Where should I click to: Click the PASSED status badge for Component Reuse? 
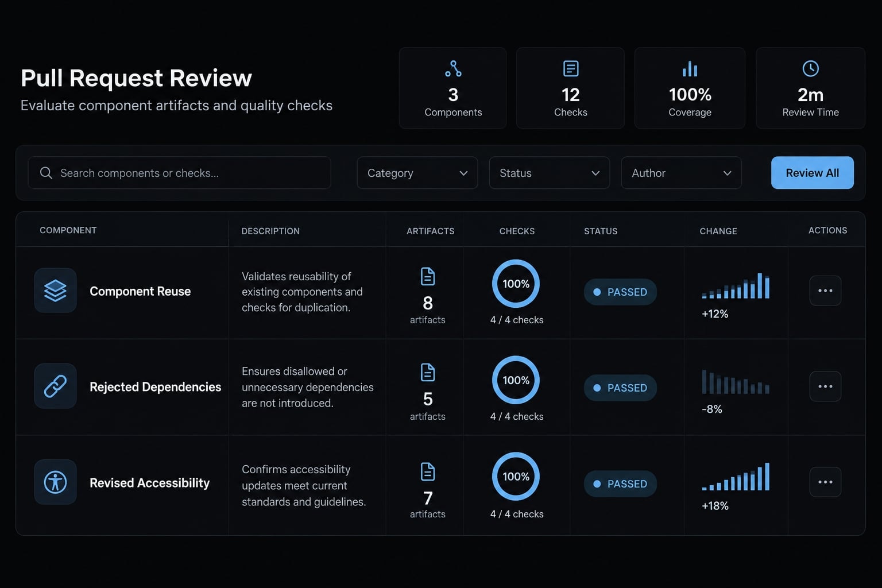point(620,292)
